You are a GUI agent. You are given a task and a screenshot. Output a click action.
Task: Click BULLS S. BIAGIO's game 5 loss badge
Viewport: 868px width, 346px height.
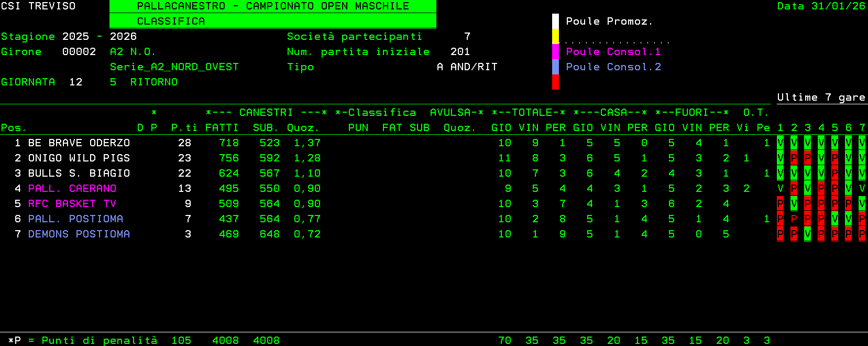(834, 173)
